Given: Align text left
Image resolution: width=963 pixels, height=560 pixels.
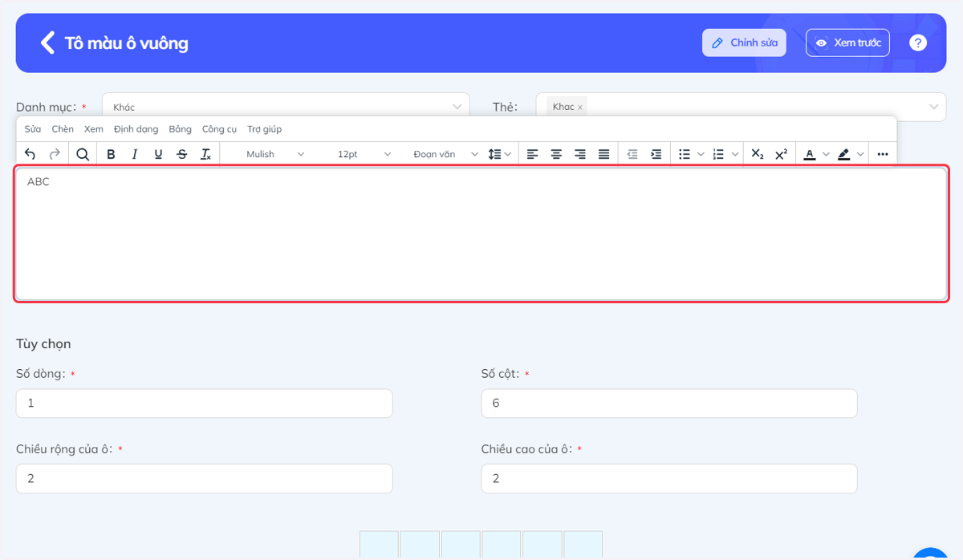Looking at the screenshot, I should pyautogui.click(x=532, y=154).
